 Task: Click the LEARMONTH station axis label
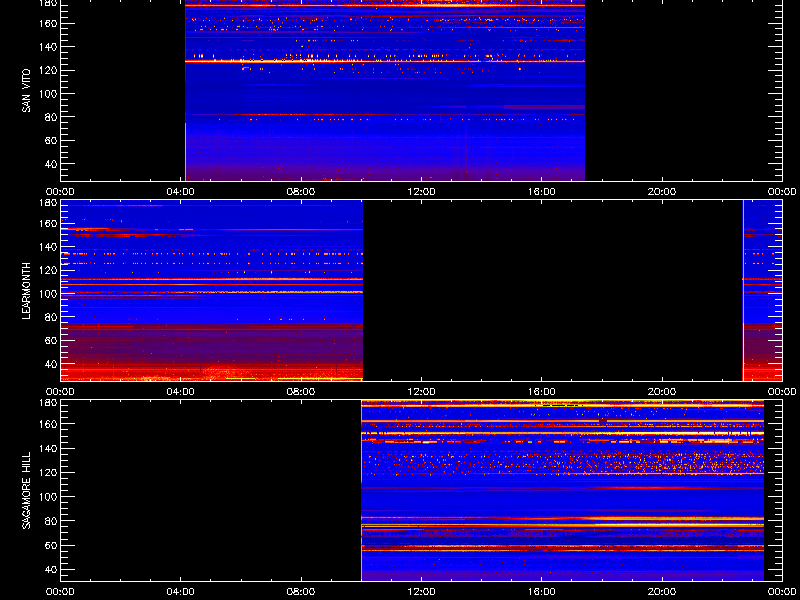tap(27, 291)
